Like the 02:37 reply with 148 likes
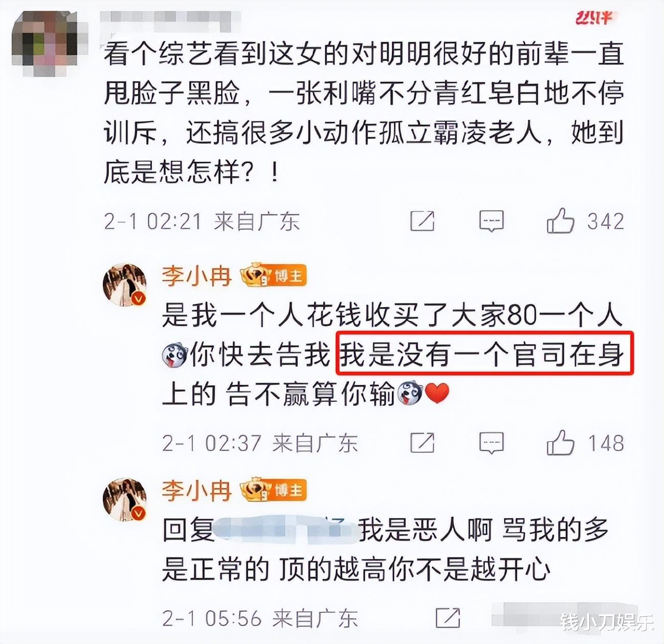Screen dimensions: 664x644 click(561, 443)
